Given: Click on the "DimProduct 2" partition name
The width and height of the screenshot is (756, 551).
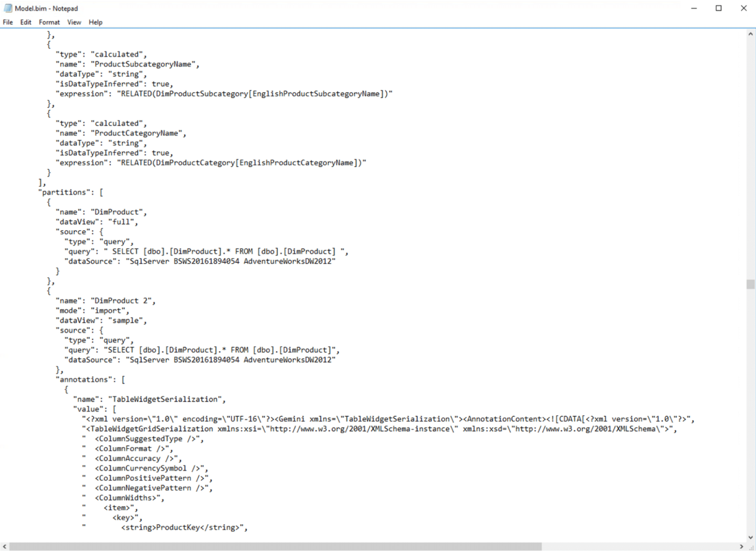Looking at the screenshot, I should [x=122, y=301].
